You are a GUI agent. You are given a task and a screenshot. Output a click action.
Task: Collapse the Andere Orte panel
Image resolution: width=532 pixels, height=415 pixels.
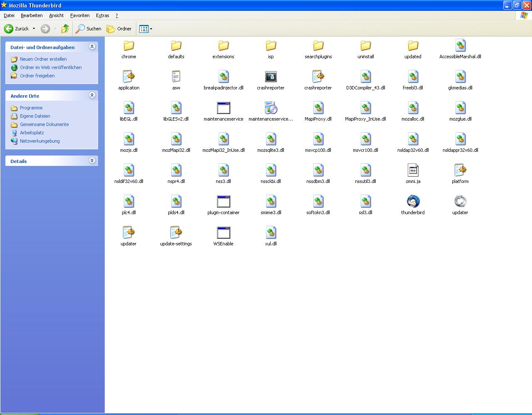[92, 95]
